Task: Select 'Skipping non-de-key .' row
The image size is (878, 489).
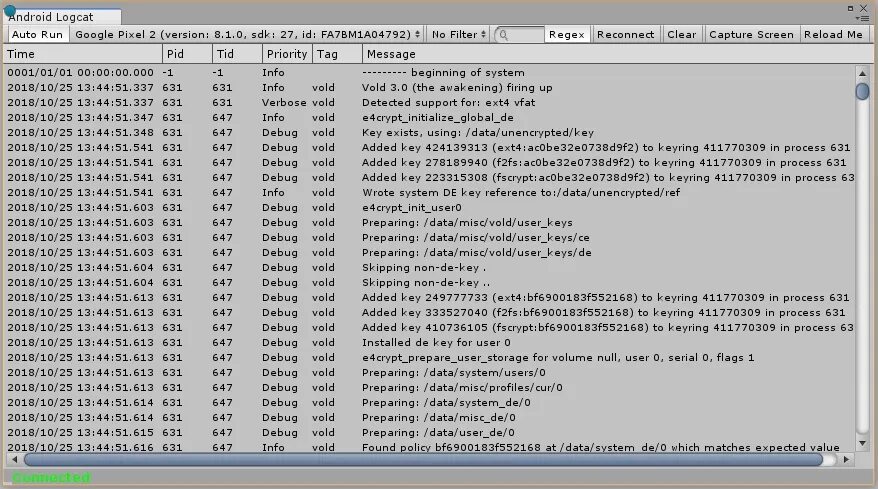Action: point(430,268)
